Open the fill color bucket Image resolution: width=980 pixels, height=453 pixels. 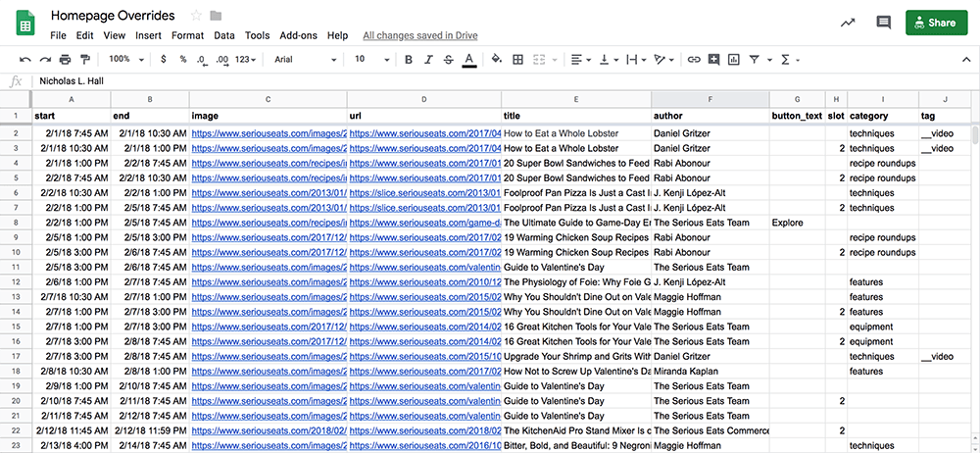(x=497, y=60)
